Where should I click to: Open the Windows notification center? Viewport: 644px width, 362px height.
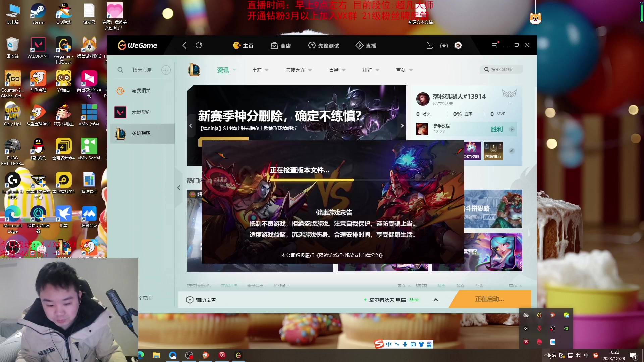point(633,355)
